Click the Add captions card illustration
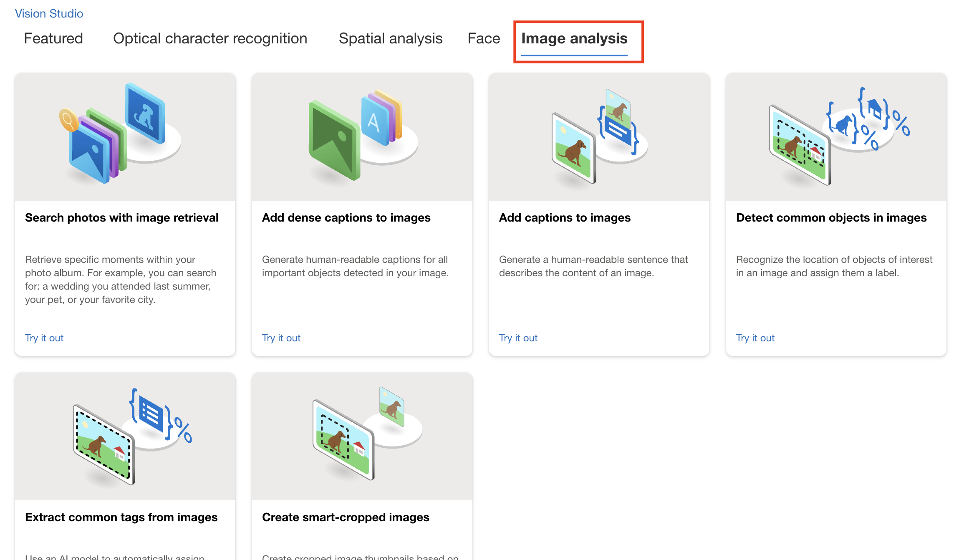This screenshot has height=560, width=969. click(599, 137)
